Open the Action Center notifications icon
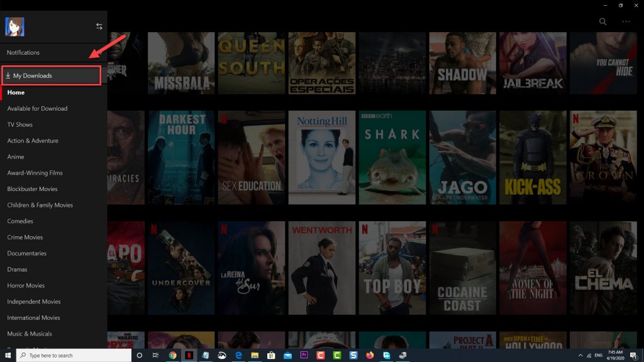644x362 pixels. coord(633,356)
